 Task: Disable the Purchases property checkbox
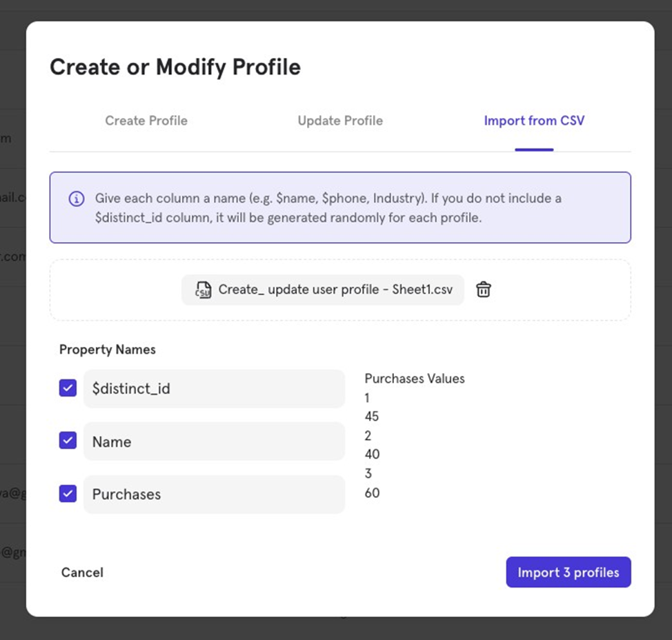click(68, 494)
